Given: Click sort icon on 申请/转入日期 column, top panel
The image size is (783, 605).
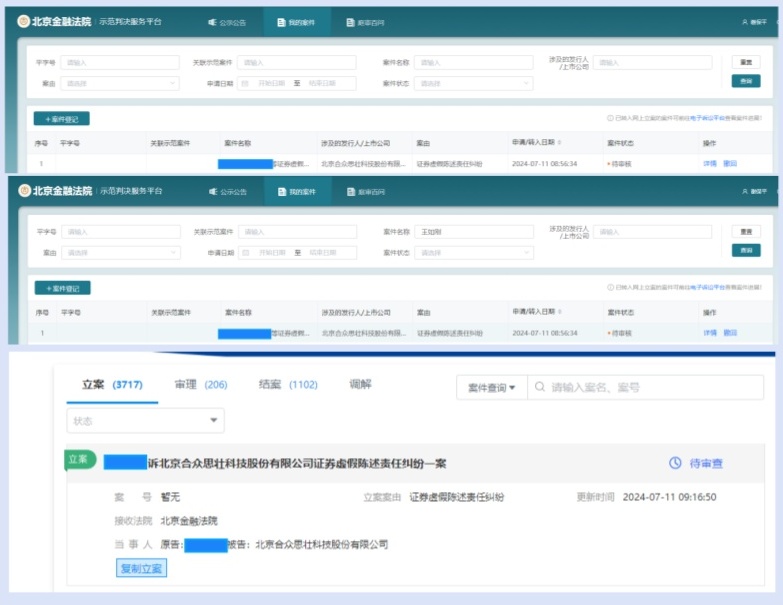Looking at the screenshot, I should tap(559, 142).
